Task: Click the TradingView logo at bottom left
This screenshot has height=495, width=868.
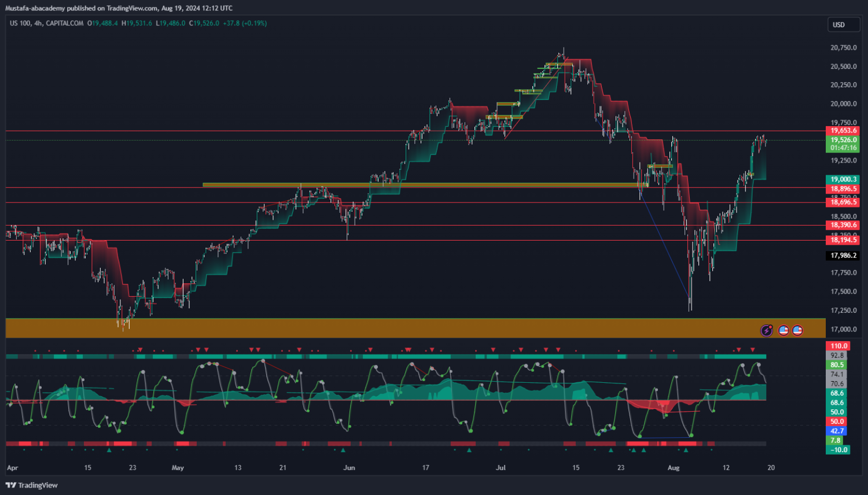Action: pos(32,485)
